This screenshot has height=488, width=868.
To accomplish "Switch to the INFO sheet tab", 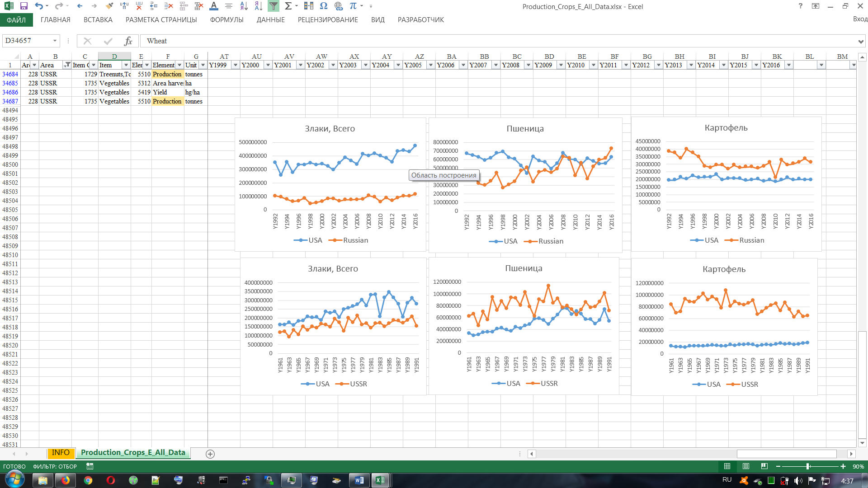I will click(60, 453).
